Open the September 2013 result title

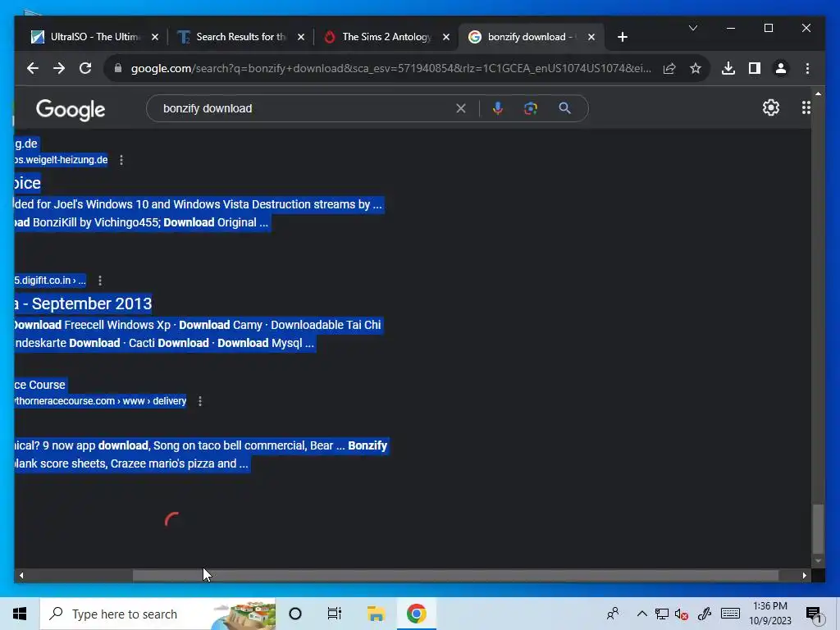83,304
